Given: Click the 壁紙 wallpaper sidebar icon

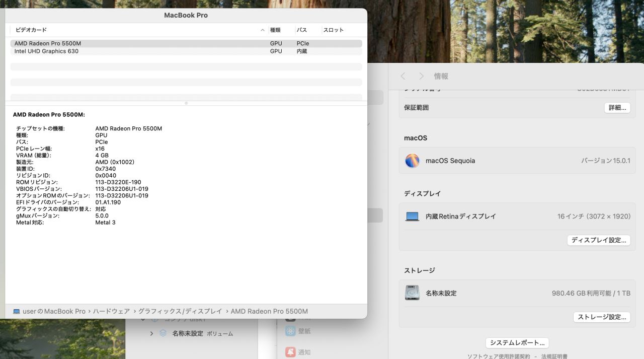Looking at the screenshot, I should [290, 331].
